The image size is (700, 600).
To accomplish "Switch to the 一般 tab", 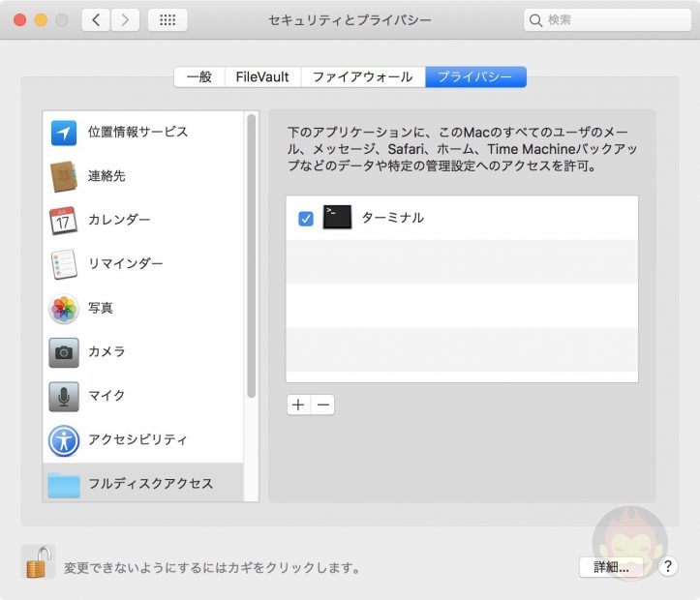I will pos(199,77).
